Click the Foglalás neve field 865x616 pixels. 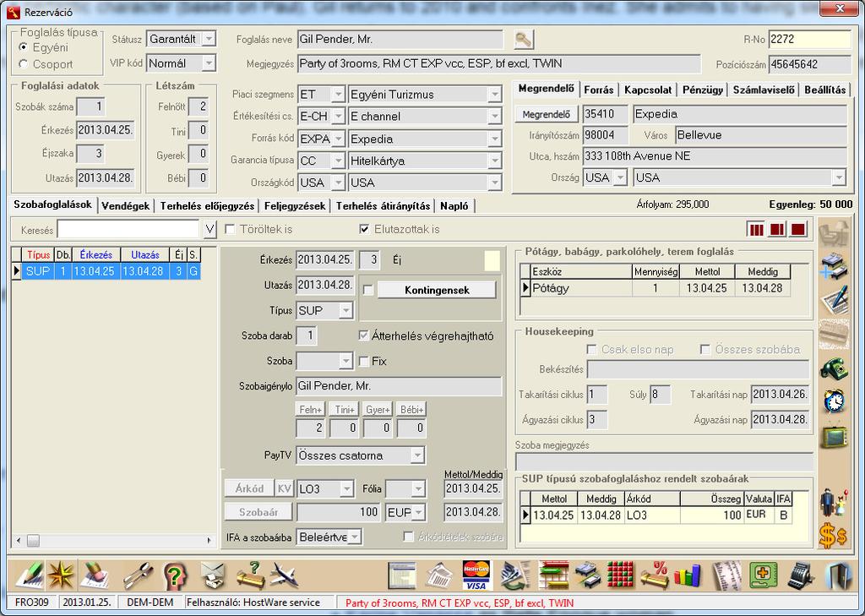tap(400, 40)
